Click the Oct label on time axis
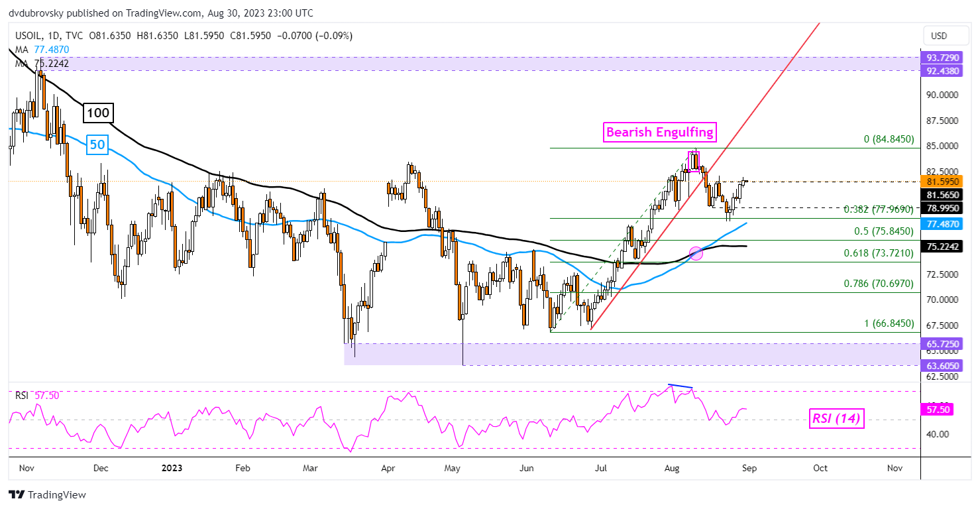The height and width of the screenshot is (509, 980). 820,468
